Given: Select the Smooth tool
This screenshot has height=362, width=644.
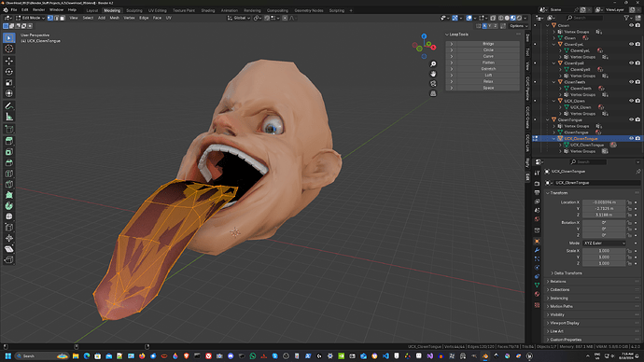Looking at the screenshot, I should [x=9, y=216].
